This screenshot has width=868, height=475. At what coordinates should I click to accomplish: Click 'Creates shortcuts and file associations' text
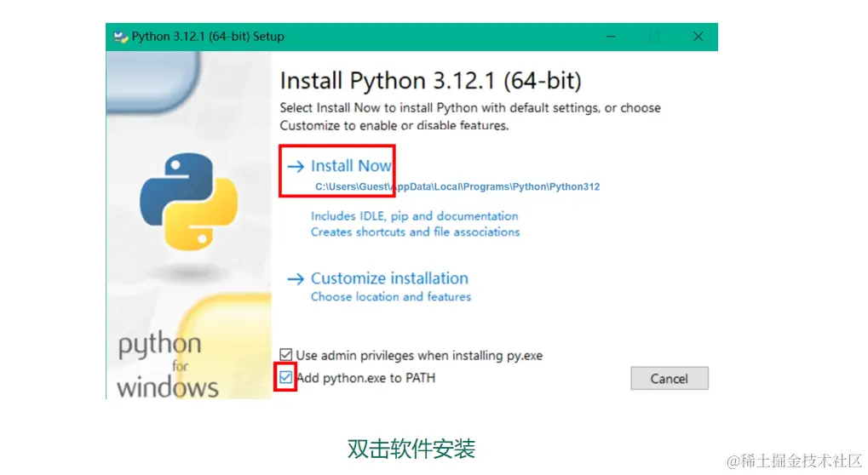coord(415,232)
